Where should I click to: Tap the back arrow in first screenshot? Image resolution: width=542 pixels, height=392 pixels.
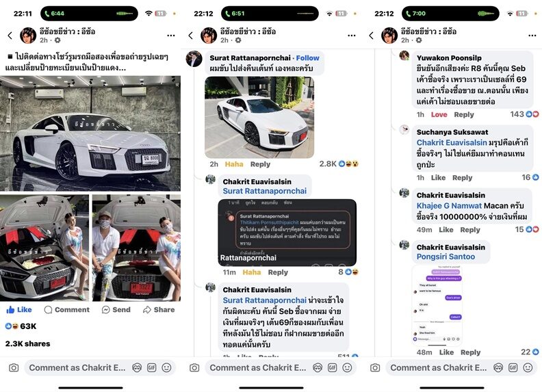(10, 36)
